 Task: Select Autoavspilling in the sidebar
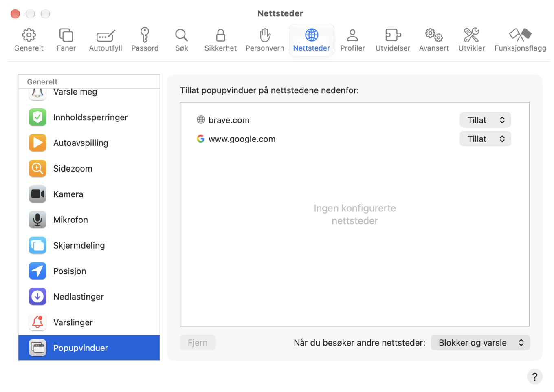coord(89,143)
